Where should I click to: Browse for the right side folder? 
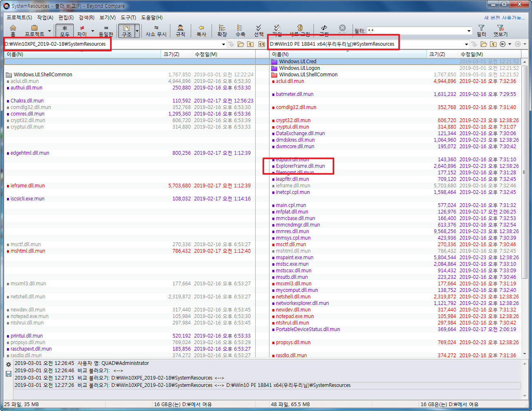click(x=484, y=44)
